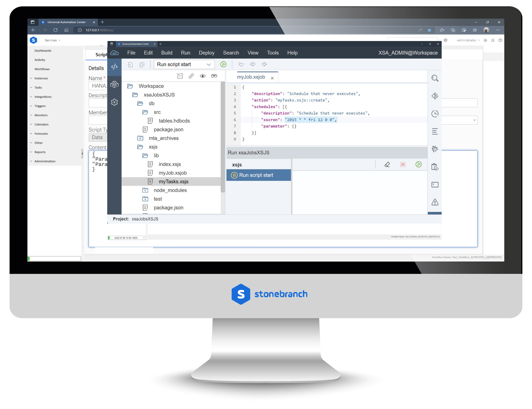Viewport: 532px width, 409px height.
Task: Open Workflows in background window sidebar
Action: pos(42,69)
